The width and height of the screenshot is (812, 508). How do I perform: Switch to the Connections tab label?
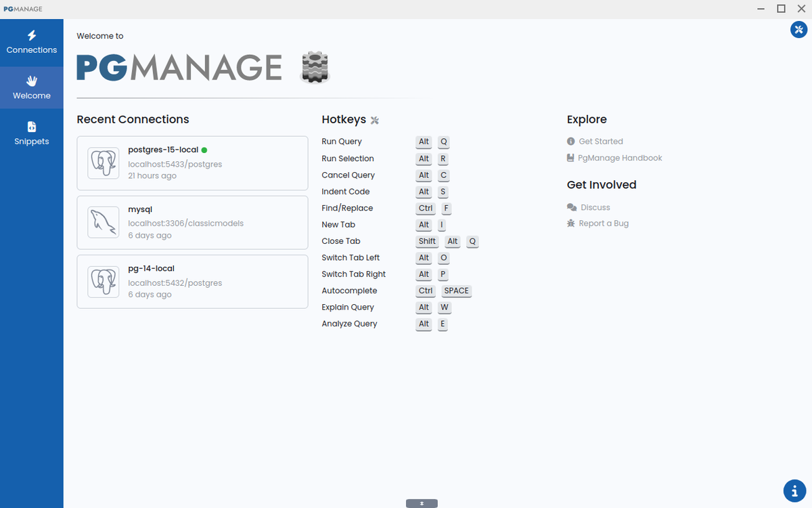tap(32, 50)
